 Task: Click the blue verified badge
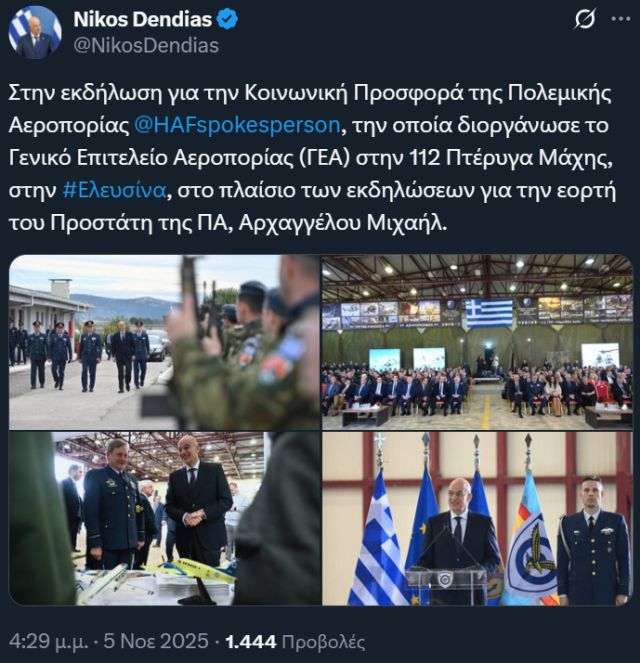pos(227,20)
